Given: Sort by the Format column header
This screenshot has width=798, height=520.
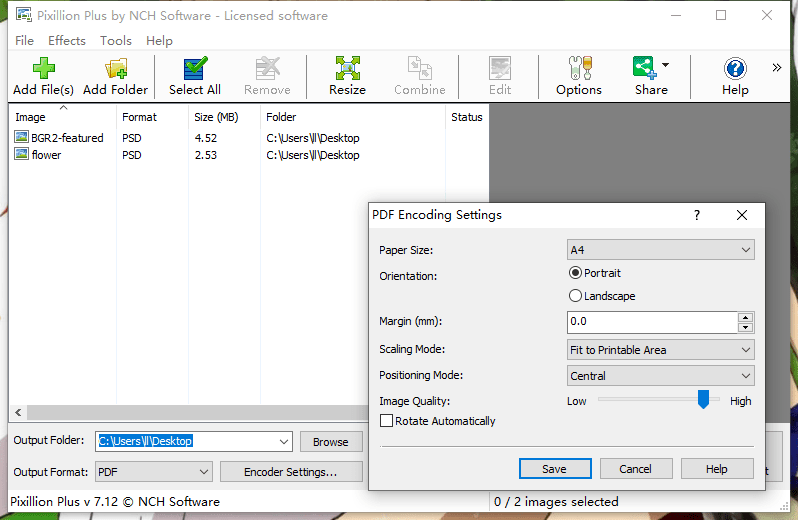Looking at the screenshot, I should [x=152, y=117].
